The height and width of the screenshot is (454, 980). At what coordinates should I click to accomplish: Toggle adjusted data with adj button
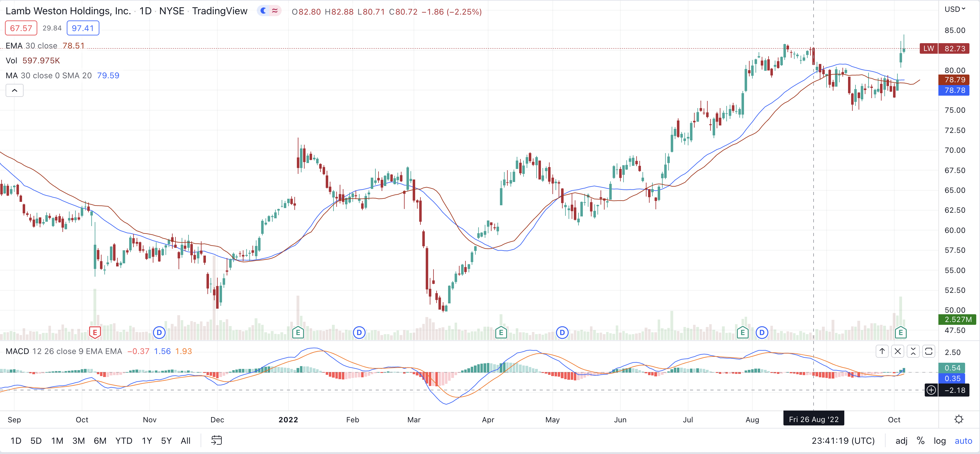click(x=901, y=441)
